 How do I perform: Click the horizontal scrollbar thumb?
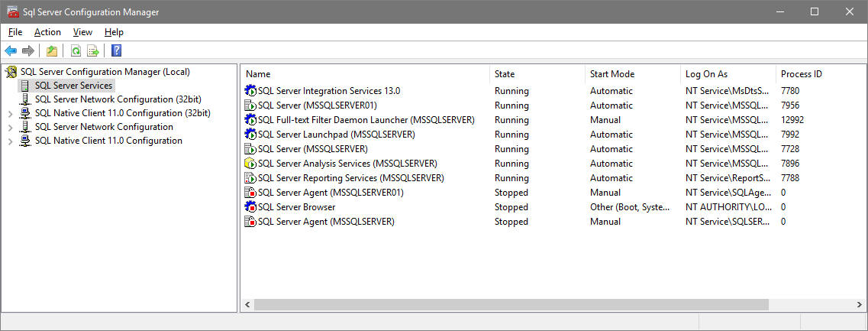[511, 304]
